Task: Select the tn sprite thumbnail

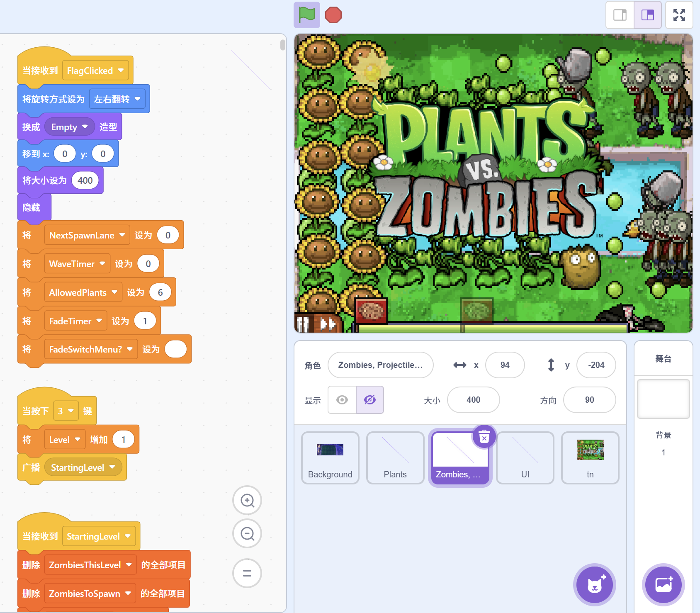Action: coord(590,458)
